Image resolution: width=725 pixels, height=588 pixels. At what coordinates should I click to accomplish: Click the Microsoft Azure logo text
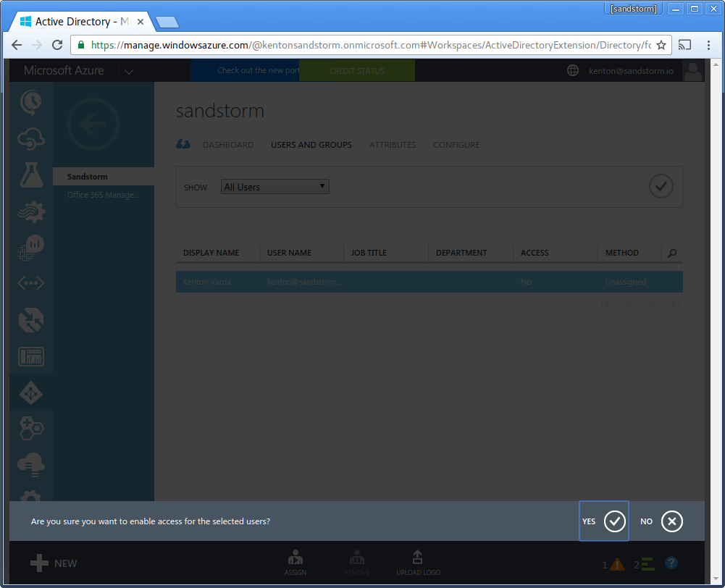64,70
